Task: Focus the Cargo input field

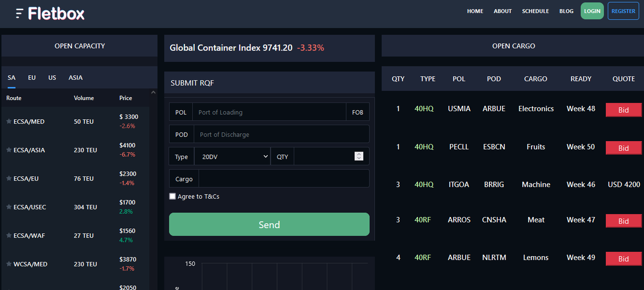Action: (x=284, y=179)
